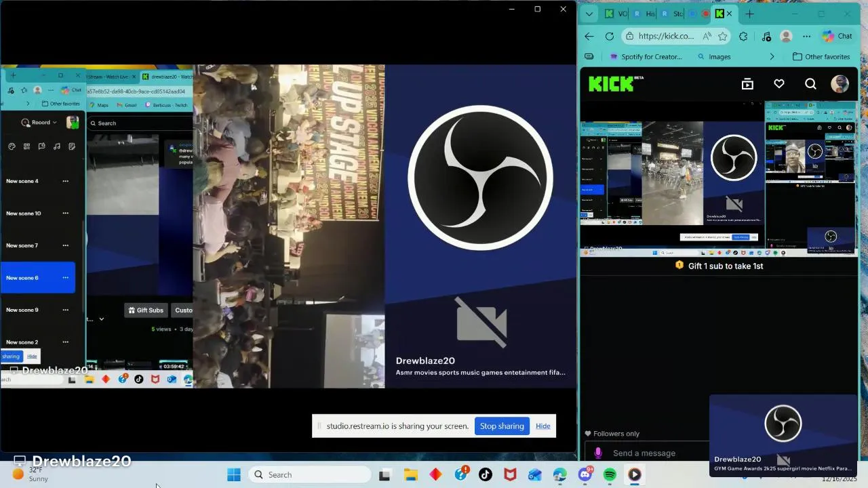
Task: Open the brand palette icon in Restream sidebar
Action: (x=12, y=146)
